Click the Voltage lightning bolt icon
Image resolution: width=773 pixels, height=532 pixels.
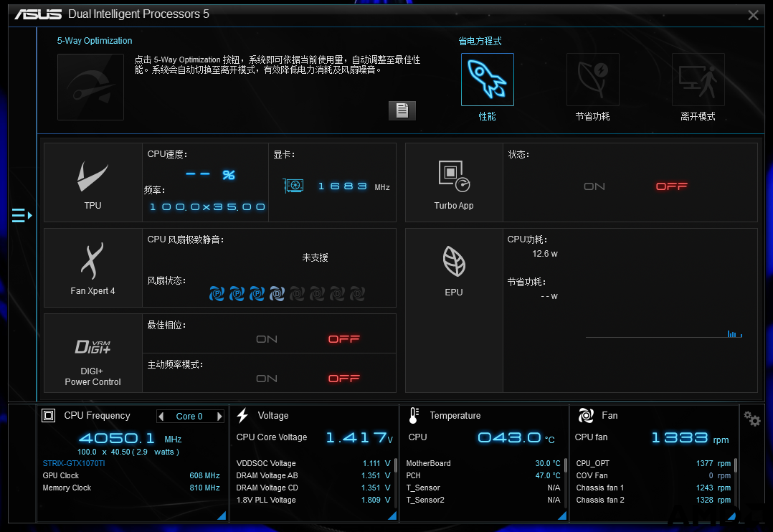point(242,416)
